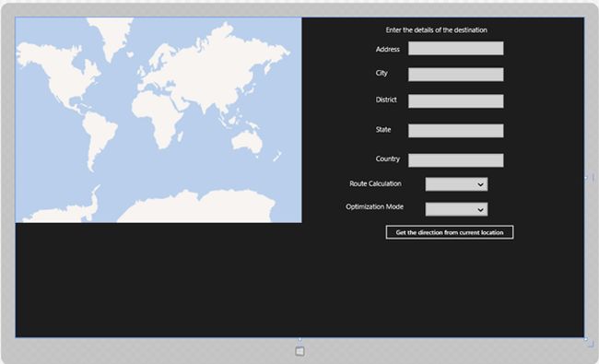The image size is (599, 364).
Task: Select the City label
Action: pyautogui.click(x=382, y=73)
